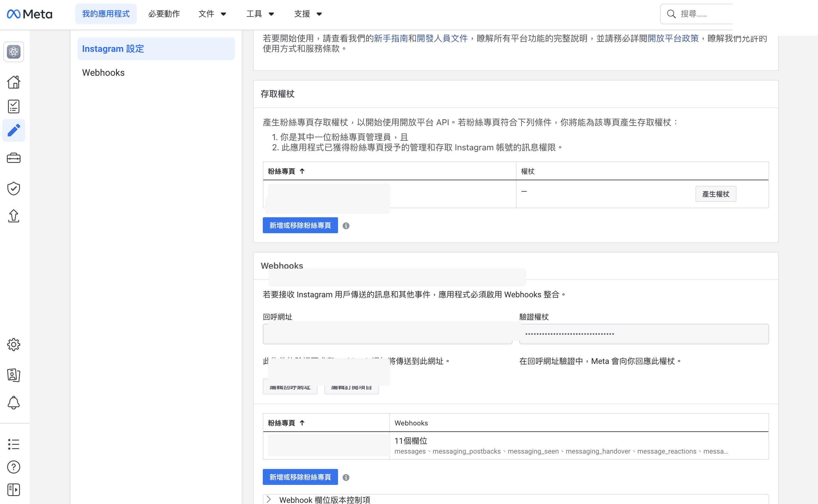
Task: Open 必要動作 in top navigation
Action: click(x=164, y=14)
